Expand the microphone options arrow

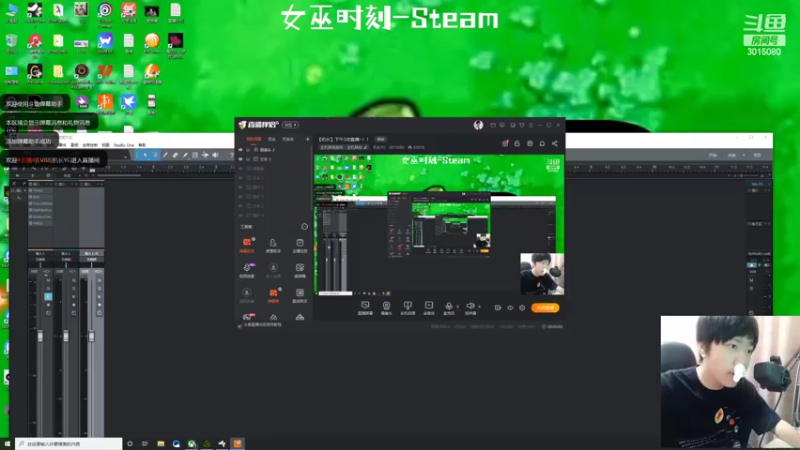(457, 306)
